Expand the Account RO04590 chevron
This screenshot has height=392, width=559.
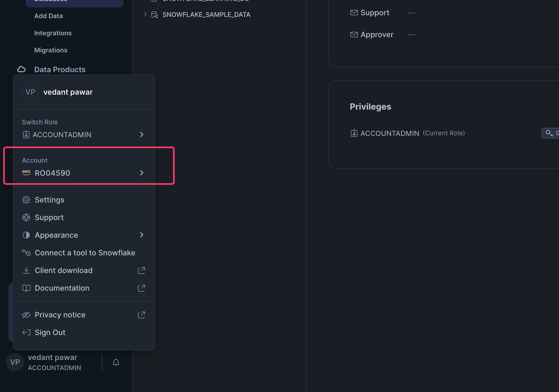click(x=142, y=173)
